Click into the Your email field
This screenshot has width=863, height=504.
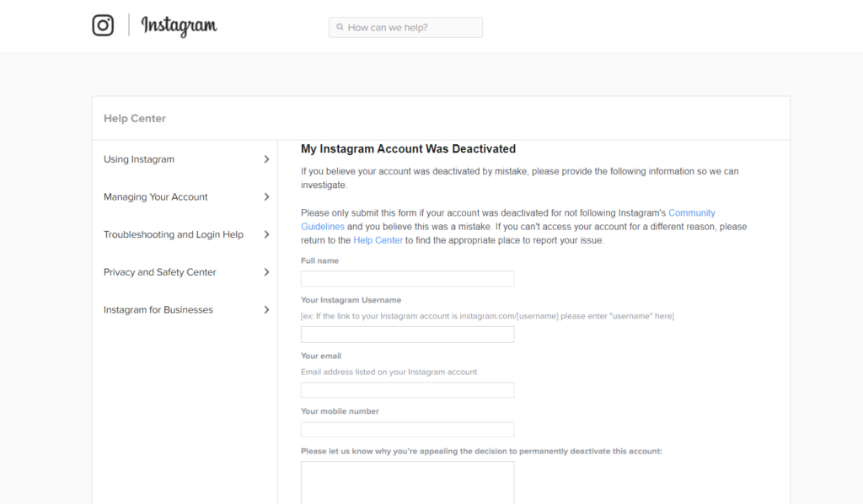[407, 390]
